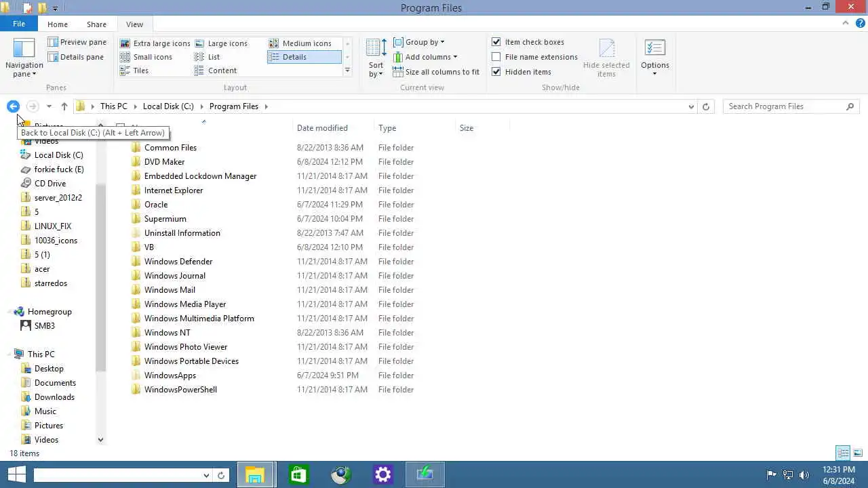Click Size all columns to fit

tap(436, 72)
